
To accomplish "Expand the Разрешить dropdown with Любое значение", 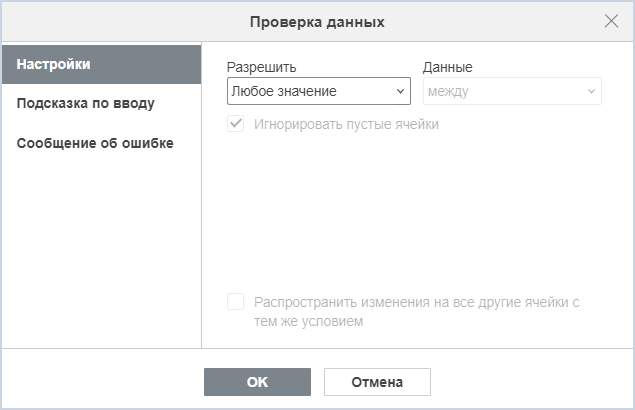I will [x=319, y=91].
